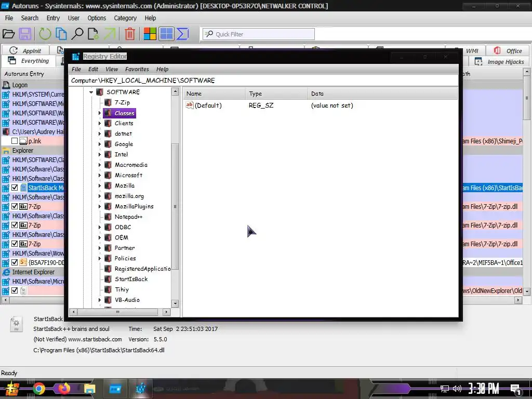This screenshot has width=532, height=399.
Task: Click the red trash Delete icon
Action: (129, 34)
